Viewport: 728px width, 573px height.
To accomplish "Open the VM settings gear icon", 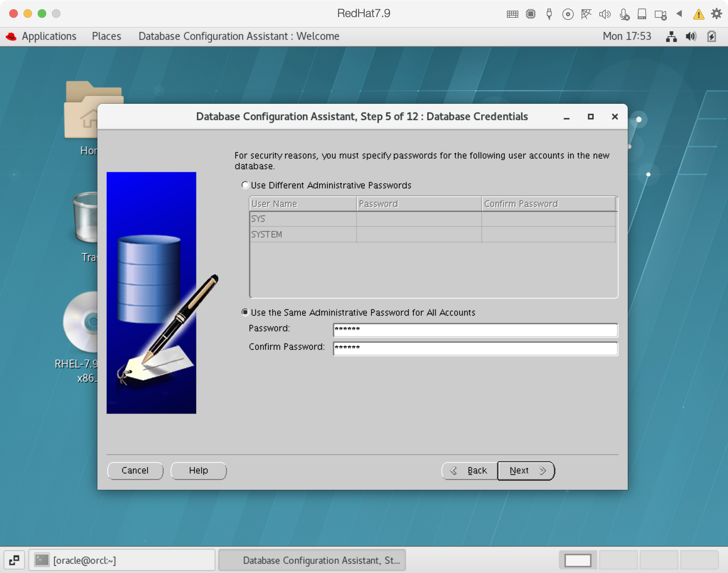I will [x=716, y=14].
